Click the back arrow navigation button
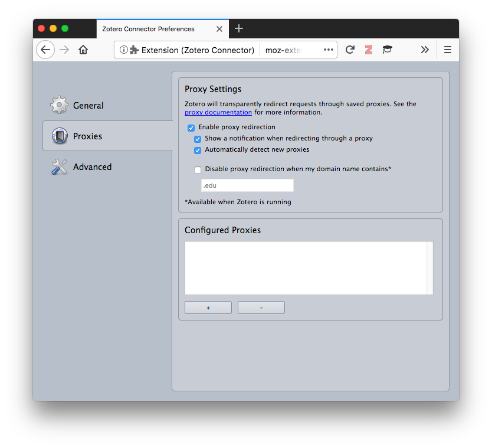Screen dimensions: 492x448 (45, 50)
